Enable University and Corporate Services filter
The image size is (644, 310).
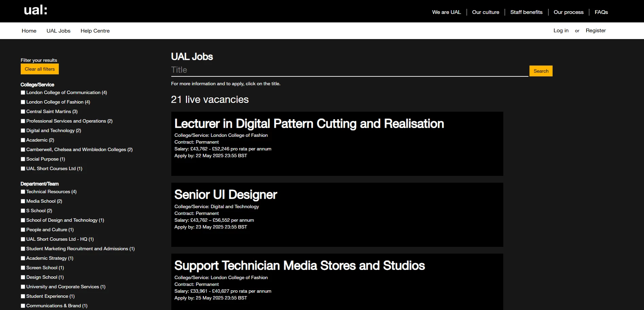(x=23, y=287)
